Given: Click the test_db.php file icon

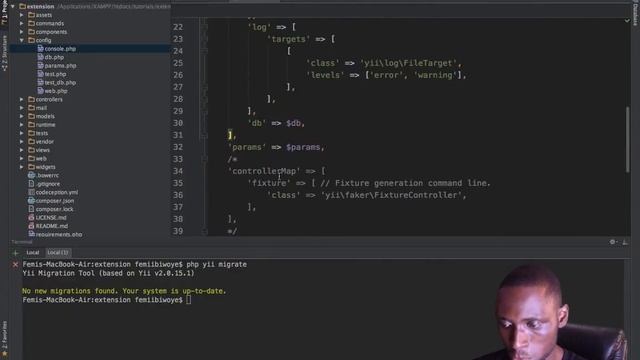Looking at the screenshot, I should [40, 82].
